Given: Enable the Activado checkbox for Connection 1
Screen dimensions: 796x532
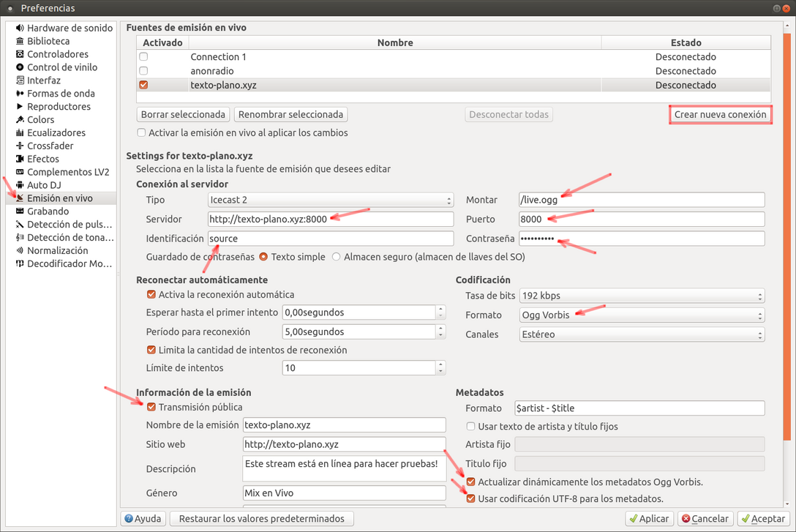Looking at the screenshot, I should click(142, 57).
